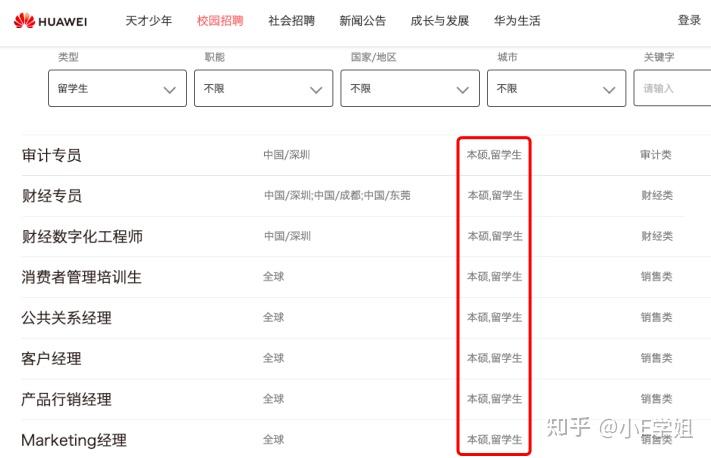Click 全球 in 公共关系经理 row
The width and height of the screenshot is (711, 458).
point(273,317)
